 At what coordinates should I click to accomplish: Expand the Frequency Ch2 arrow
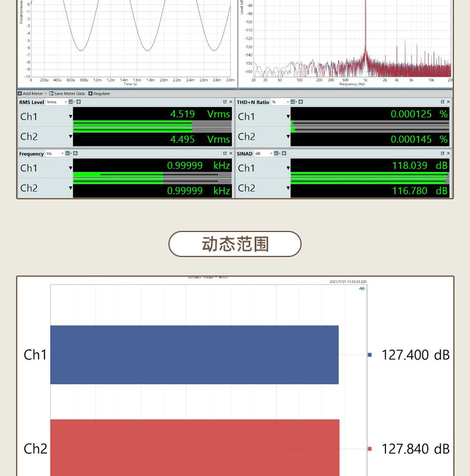coord(70,188)
